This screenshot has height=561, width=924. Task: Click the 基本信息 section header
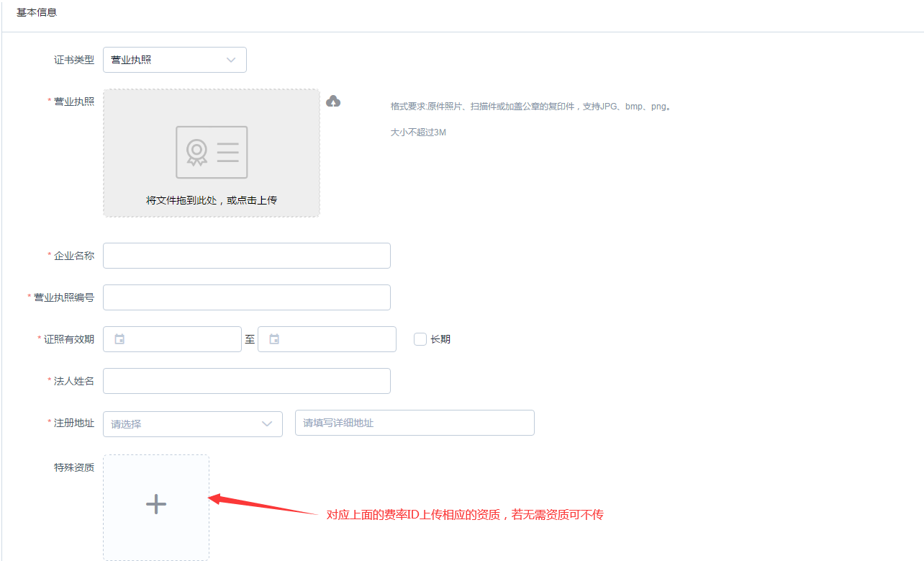[37, 12]
